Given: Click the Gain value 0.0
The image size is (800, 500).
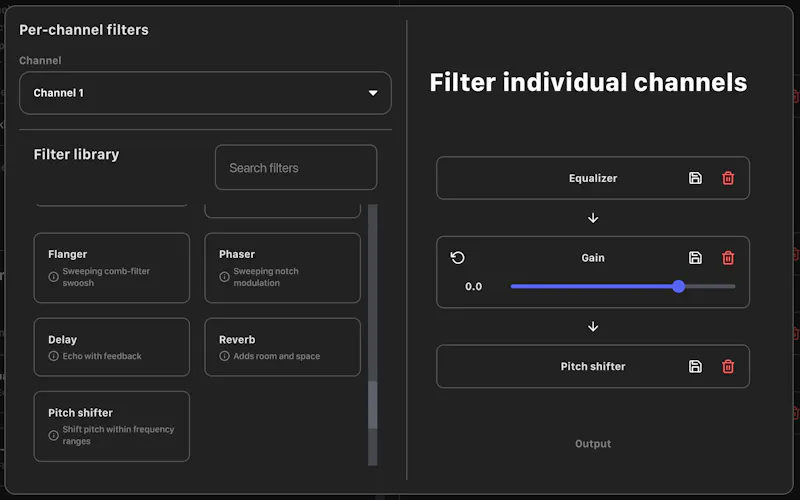Looking at the screenshot, I should point(473,287).
